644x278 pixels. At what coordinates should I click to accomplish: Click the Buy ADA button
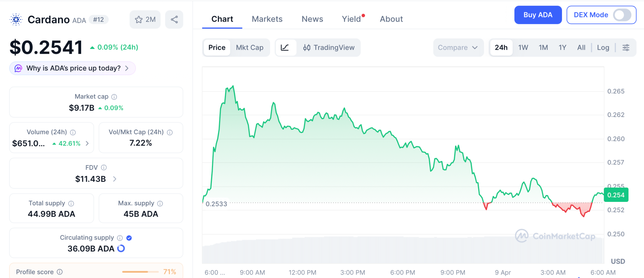[538, 15]
